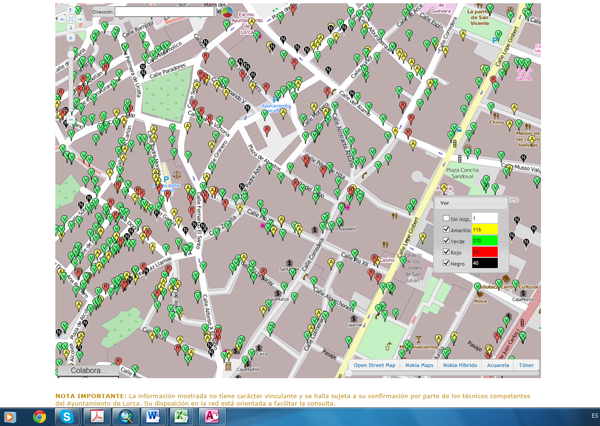This screenshot has height=426, width=600.
Task: Switch to the Nokia Híbrido layer
Action: point(460,365)
